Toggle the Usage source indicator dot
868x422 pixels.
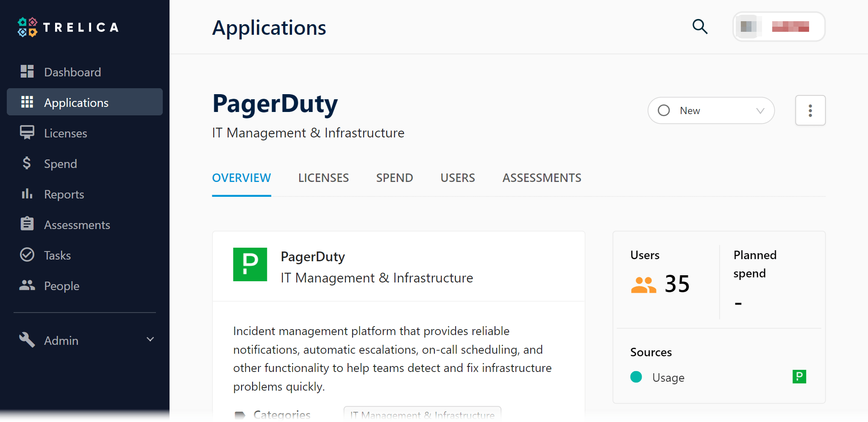click(x=636, y=377)
